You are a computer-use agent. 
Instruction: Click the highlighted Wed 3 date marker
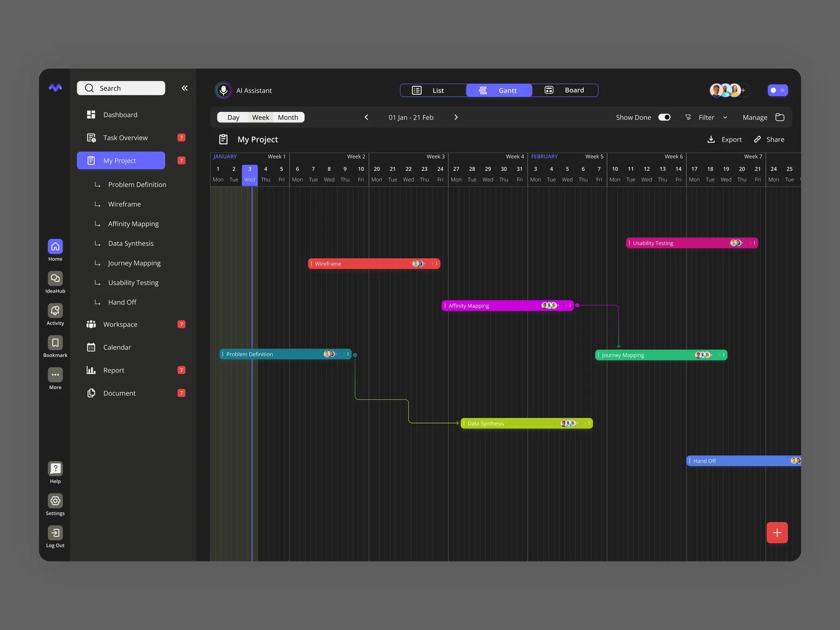(x=250, y=175)
